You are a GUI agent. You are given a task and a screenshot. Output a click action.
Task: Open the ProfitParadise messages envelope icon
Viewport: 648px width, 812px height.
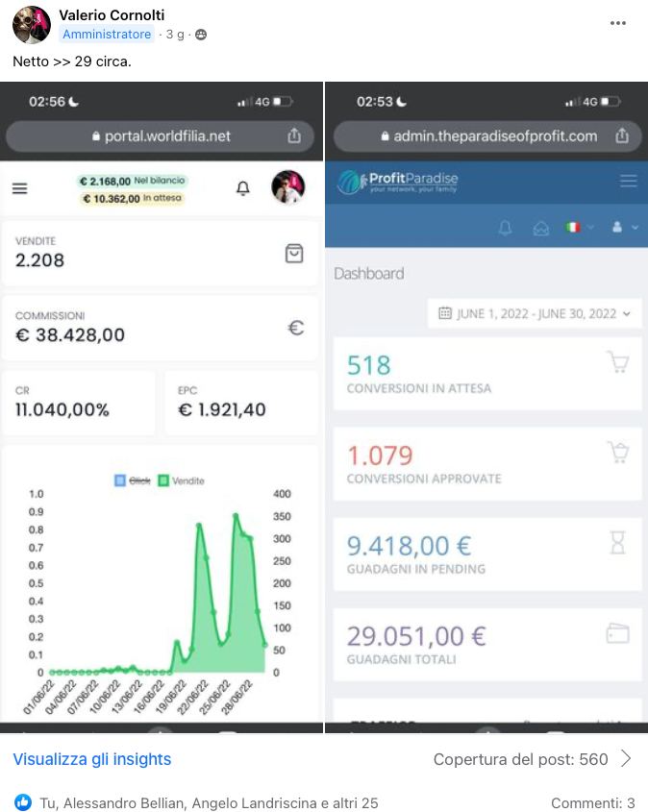(540, 228)
